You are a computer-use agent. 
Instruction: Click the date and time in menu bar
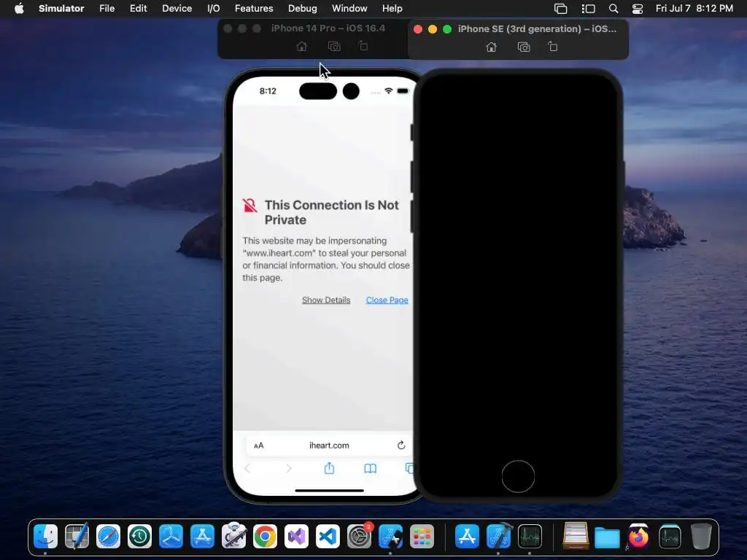click(x=694, y=9)
